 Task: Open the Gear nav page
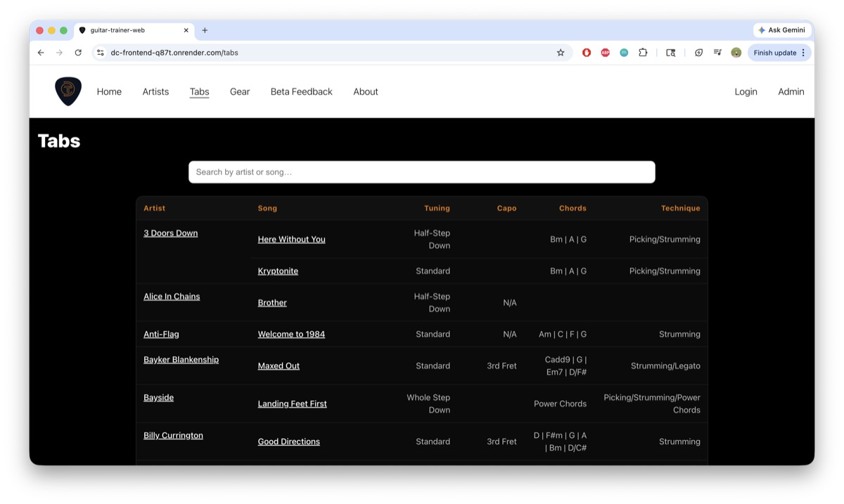coord(240,91)
